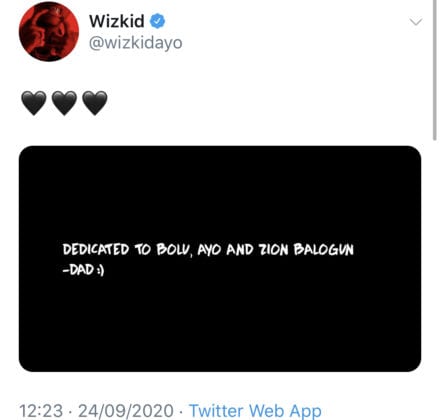Viewport: 440px width, 420px height.
Task: Click the blue verified badge
Action: 157,21
